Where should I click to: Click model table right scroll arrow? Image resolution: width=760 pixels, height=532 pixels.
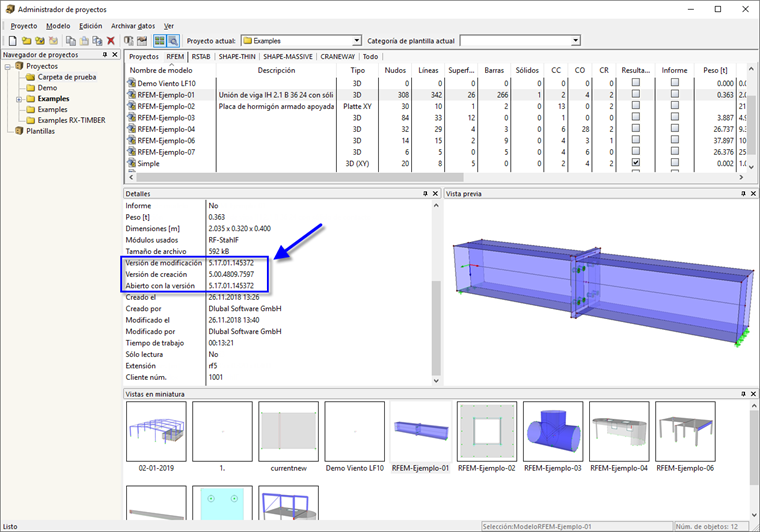[741, 177]
